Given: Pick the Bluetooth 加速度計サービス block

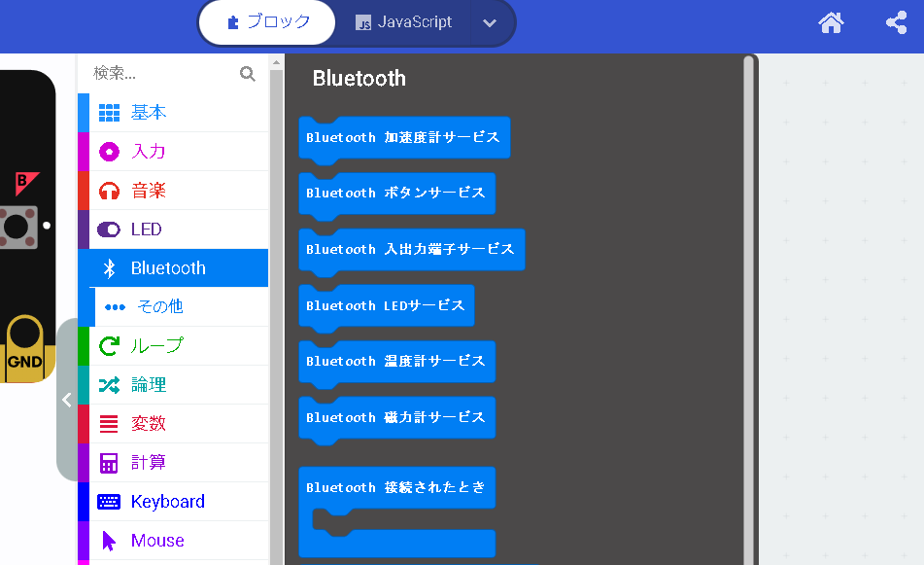Looking at the screenshot, I should tap(404, 137).
